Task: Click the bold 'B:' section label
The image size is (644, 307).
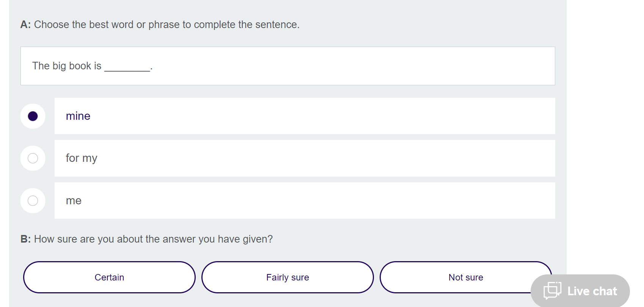Action: tap(25, 239)
